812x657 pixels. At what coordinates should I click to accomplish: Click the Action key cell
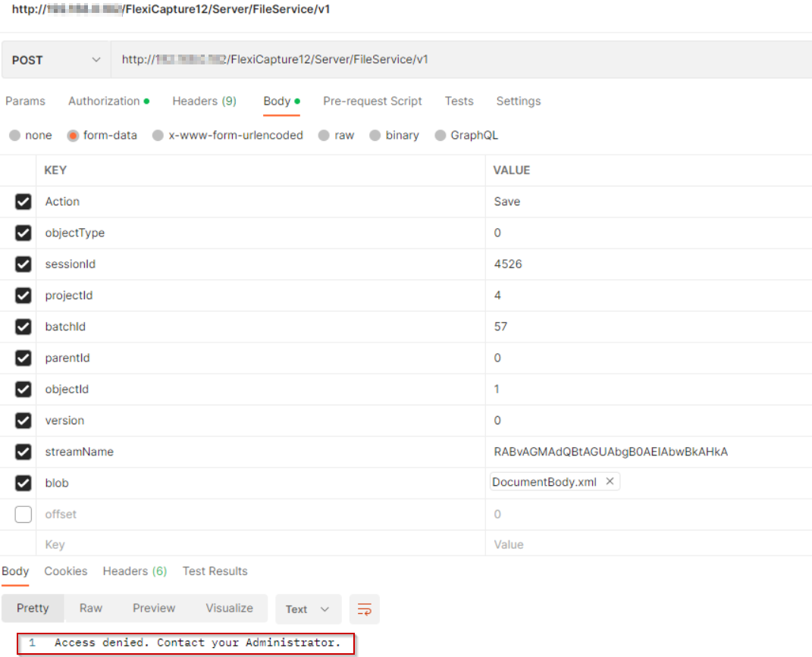261,202
